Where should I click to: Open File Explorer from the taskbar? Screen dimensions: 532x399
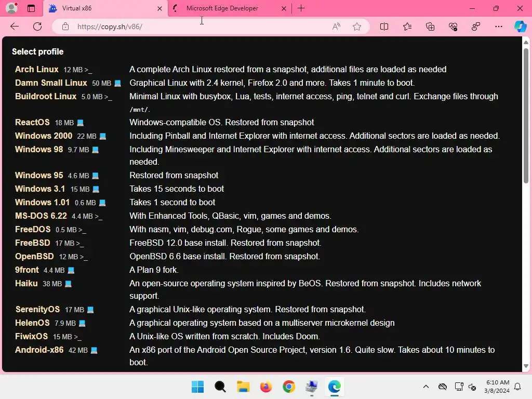click(243, 387)
